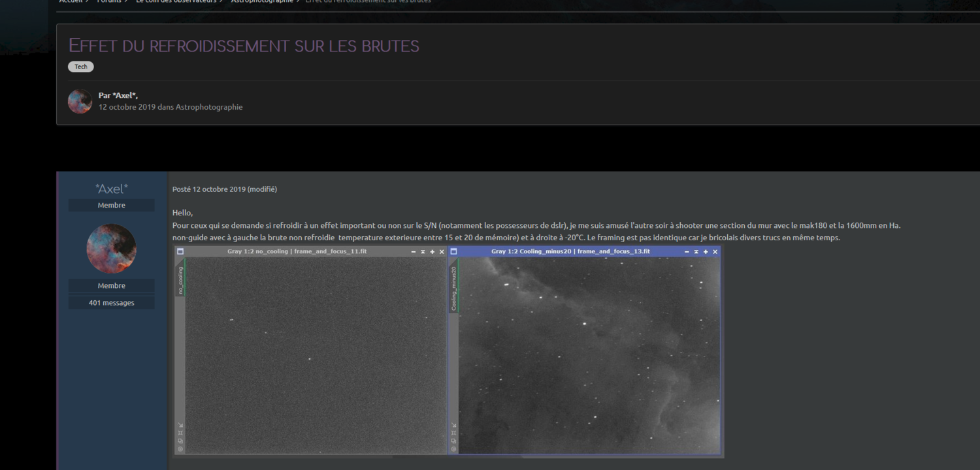Click the four-corner fit icon in no_cooling window
Viewport: 980px width, 470px height.
pyautogui.click(x=180, y=433)
